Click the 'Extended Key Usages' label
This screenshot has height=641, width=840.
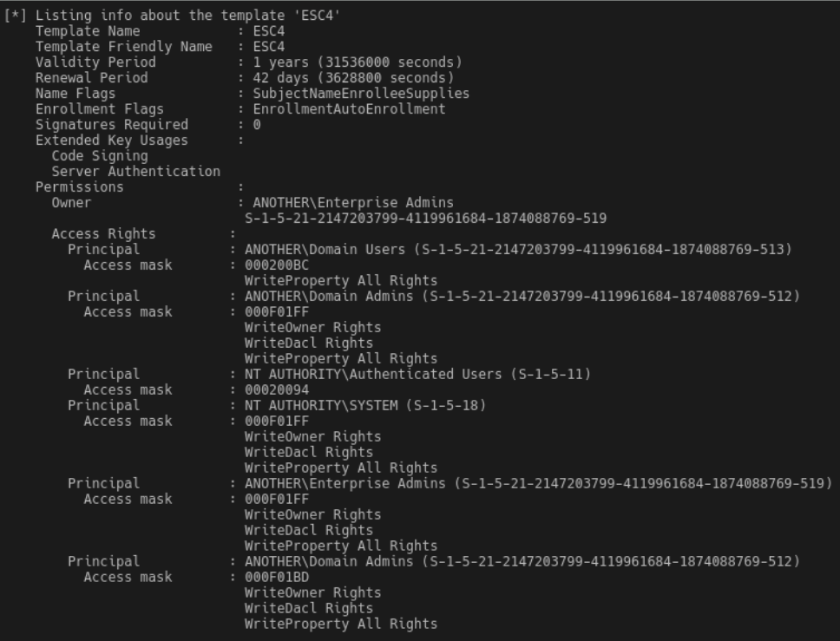pyautogui.click(x=112, y=141)
